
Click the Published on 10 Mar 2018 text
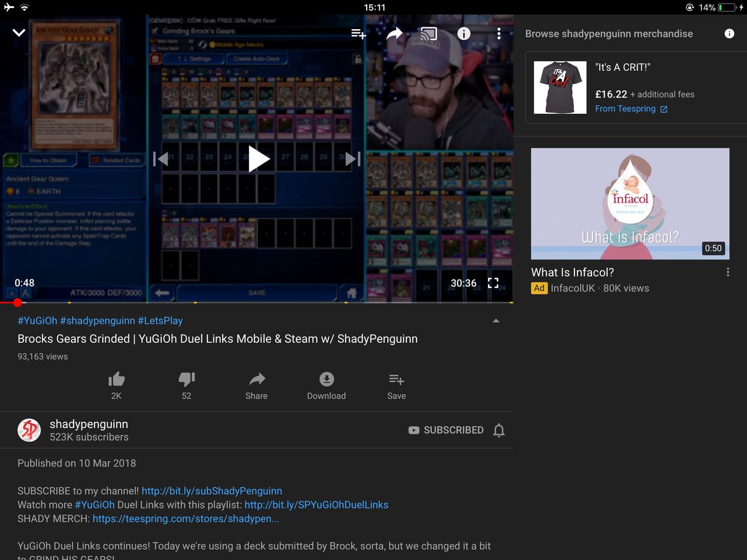tap(77, 464)
